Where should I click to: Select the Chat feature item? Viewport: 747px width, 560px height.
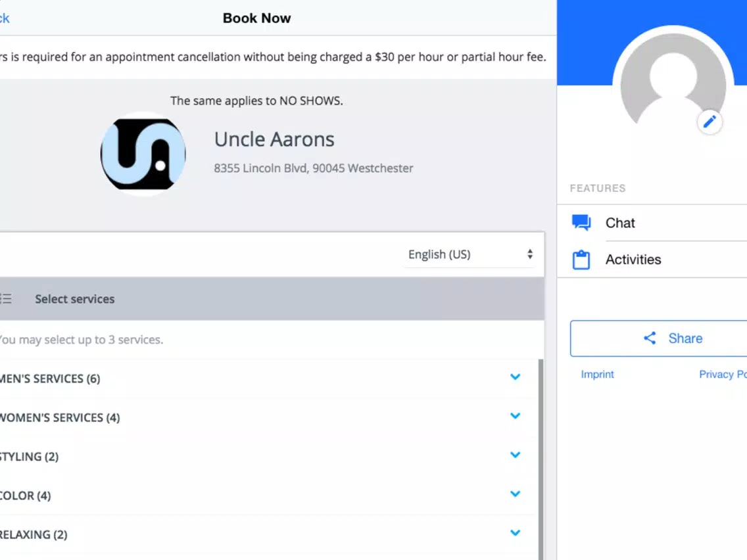(652, 223)
